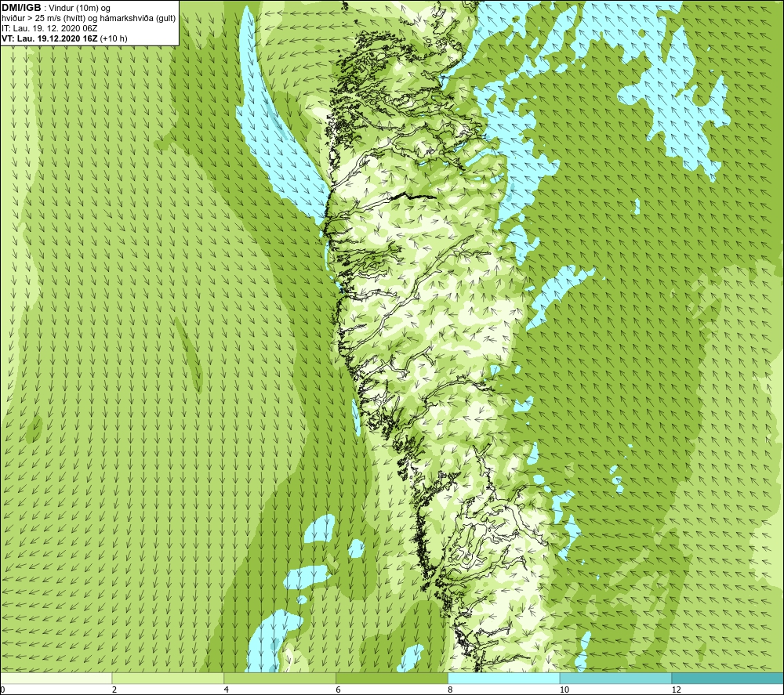Click the scale label "4"
The height and width of the screenshot is (695, 784).
227,690
